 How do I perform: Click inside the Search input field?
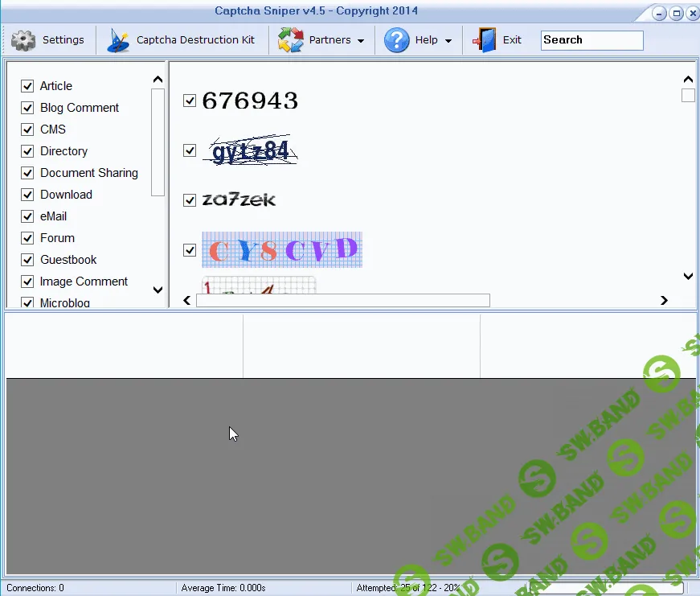click(592, 39)
